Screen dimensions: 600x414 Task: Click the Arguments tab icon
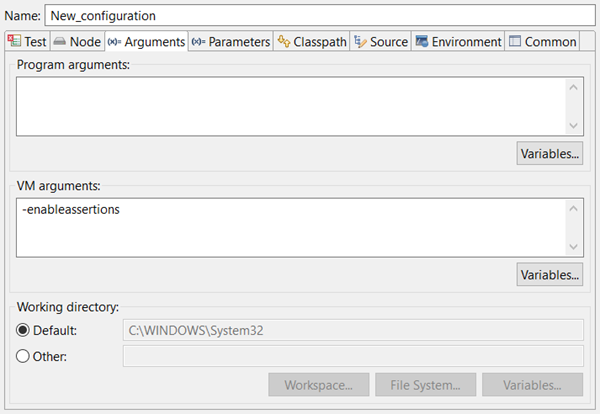click(113, 42)
